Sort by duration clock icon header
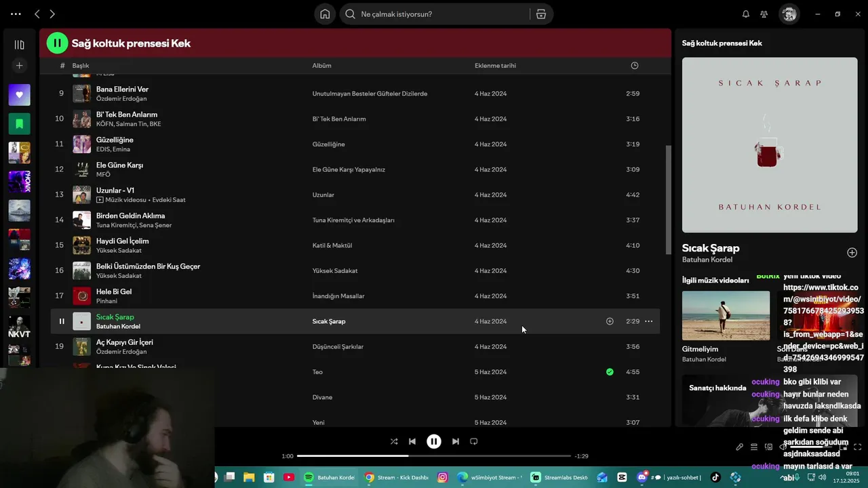The image size is (868, 488). (x=635, y=66)
